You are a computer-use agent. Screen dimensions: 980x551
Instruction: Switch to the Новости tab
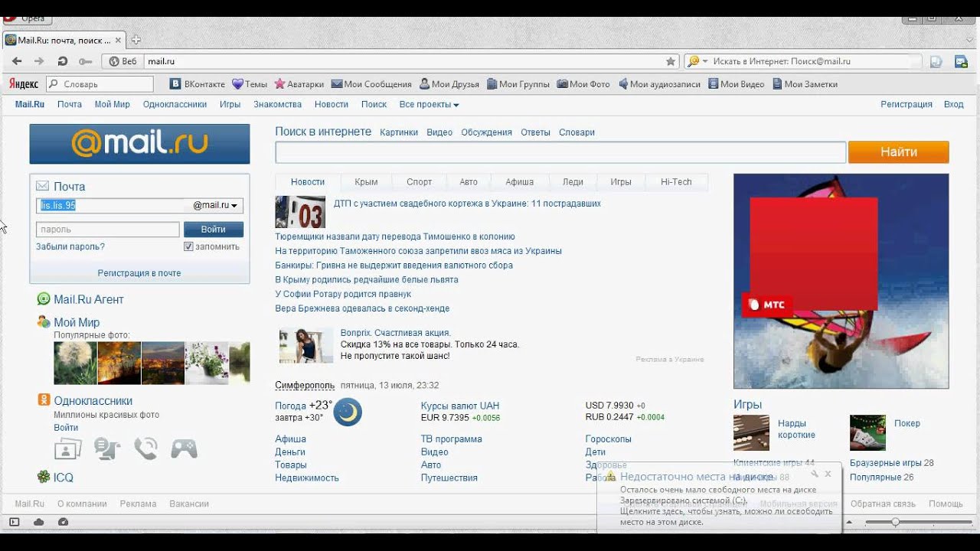click(308, 182)
